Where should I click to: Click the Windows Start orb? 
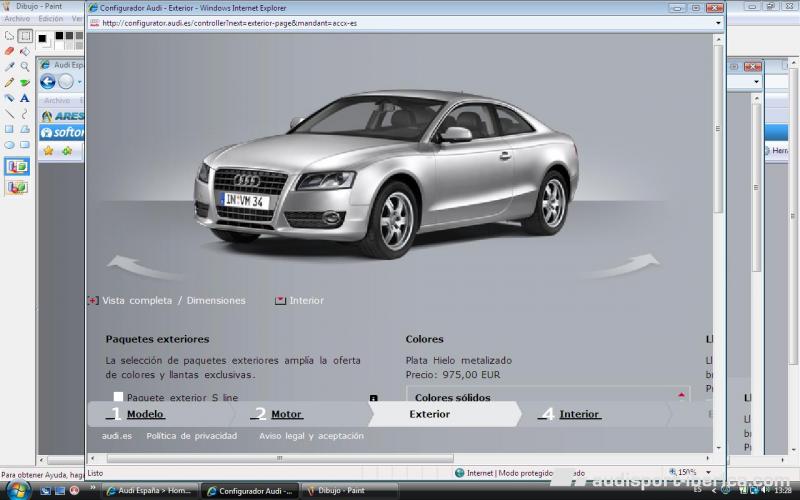[17, 490]
